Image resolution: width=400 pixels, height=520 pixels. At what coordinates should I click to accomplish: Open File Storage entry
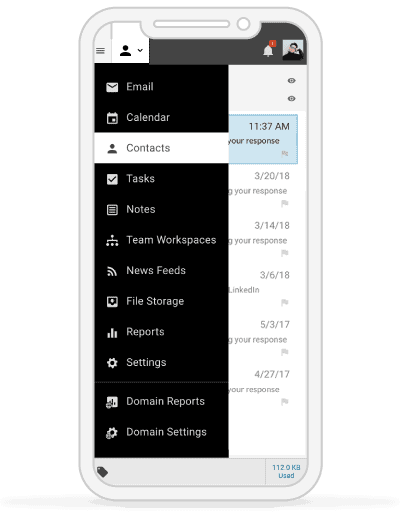pos(161,301)
